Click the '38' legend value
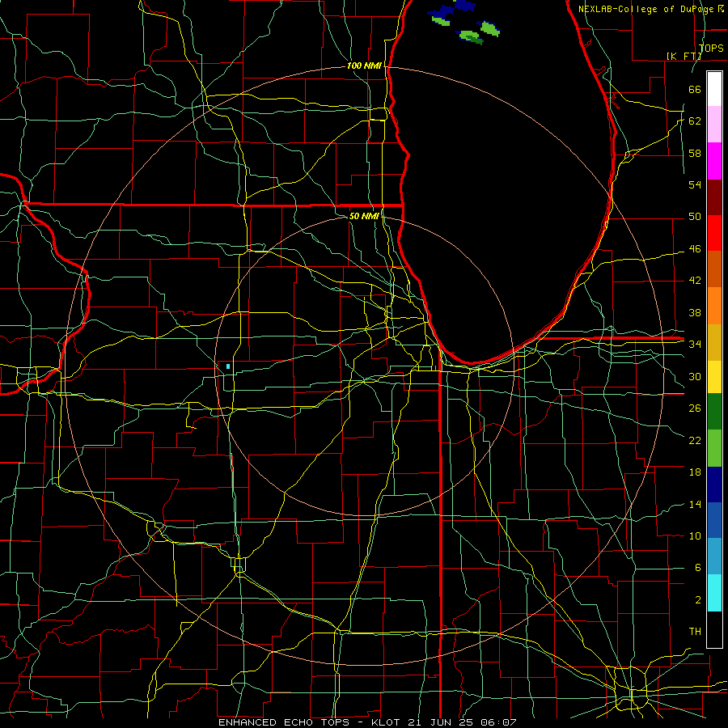The image size is (728, 728). (x=695, y=312)
